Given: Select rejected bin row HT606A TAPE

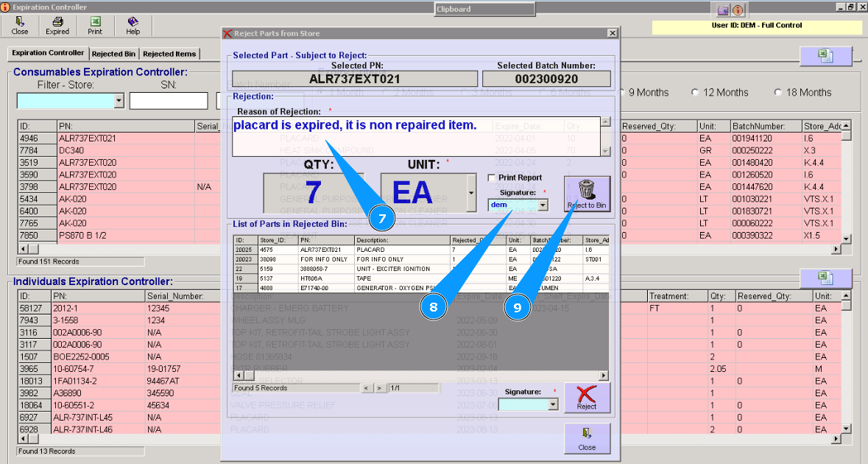Looking at the screenshot, I should click(x=421, y=278).
